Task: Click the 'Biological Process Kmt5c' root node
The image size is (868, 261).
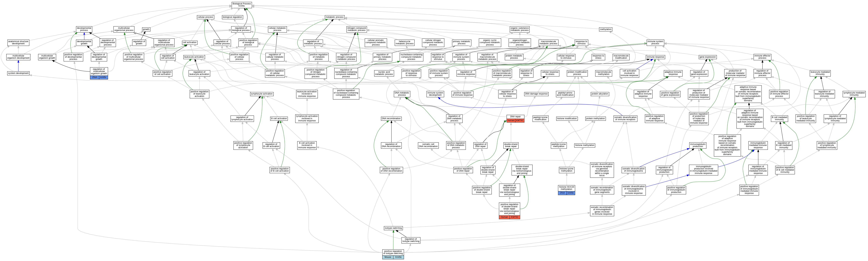Action: (x=242, y=5)
